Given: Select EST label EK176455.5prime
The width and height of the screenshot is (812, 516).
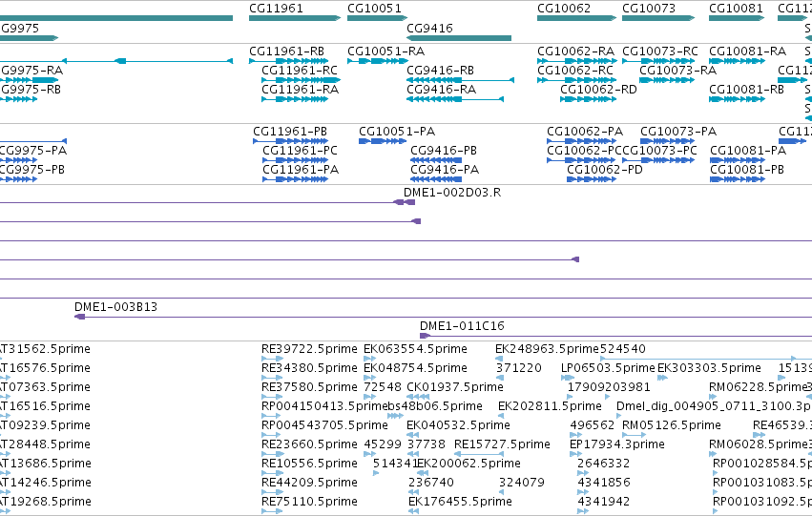Looking at the screenshot, I should coord(460,502).
